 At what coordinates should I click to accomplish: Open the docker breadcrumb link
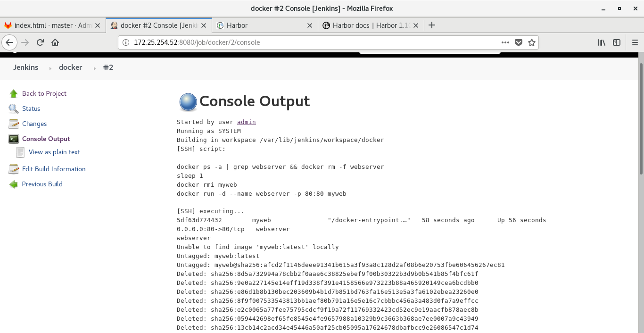pos(71,67)
